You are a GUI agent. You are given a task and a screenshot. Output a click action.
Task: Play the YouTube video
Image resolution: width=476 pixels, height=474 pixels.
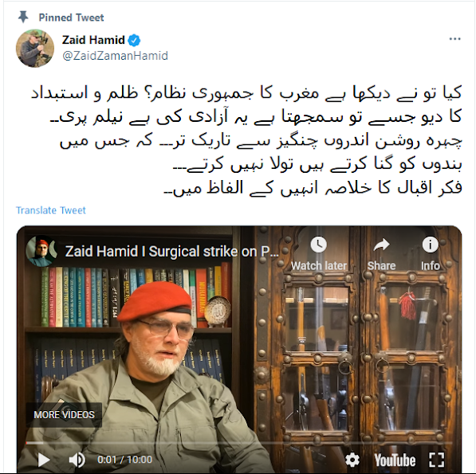(x=43, y=460)
